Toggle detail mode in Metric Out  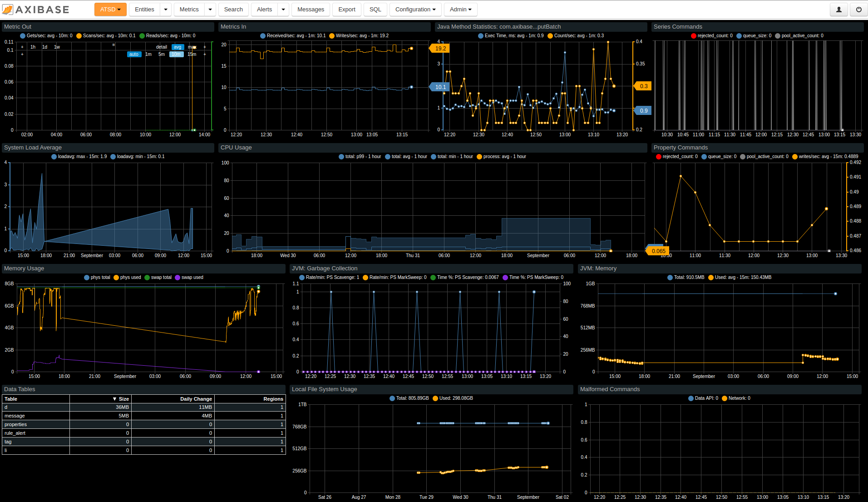(x=162, y=47)
